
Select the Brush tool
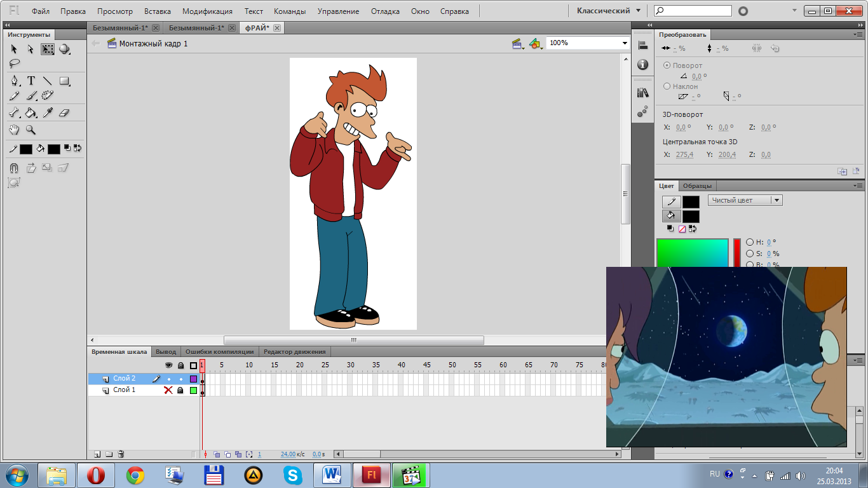click(31, 95)
